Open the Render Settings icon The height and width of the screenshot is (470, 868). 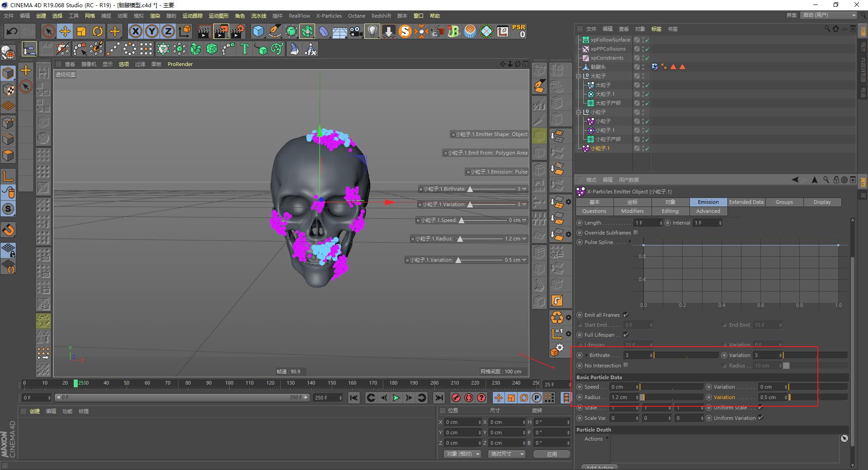(237, 31)
